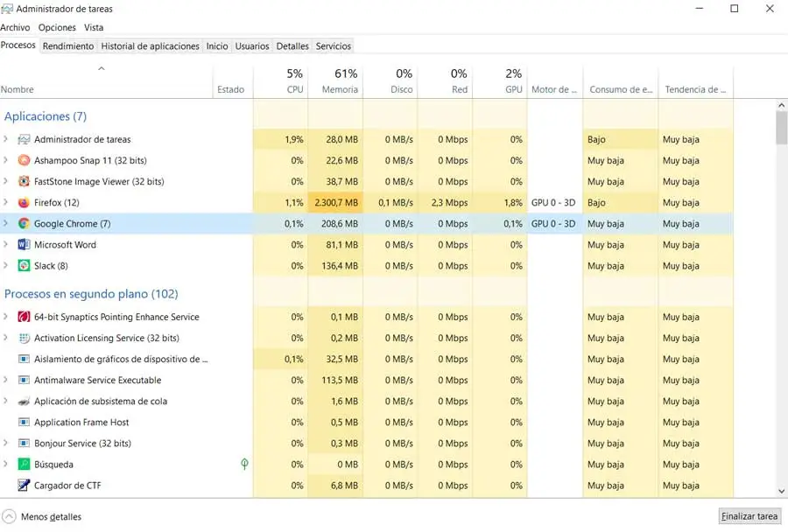Click the Ashampoo Snap 11 icon
The height and width of the screenshot is (532, 788).
[24, 161]
